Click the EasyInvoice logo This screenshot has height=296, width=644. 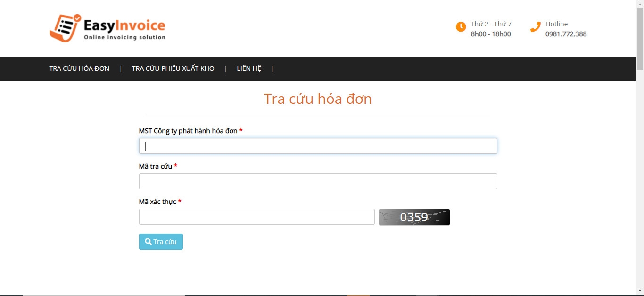107,28
